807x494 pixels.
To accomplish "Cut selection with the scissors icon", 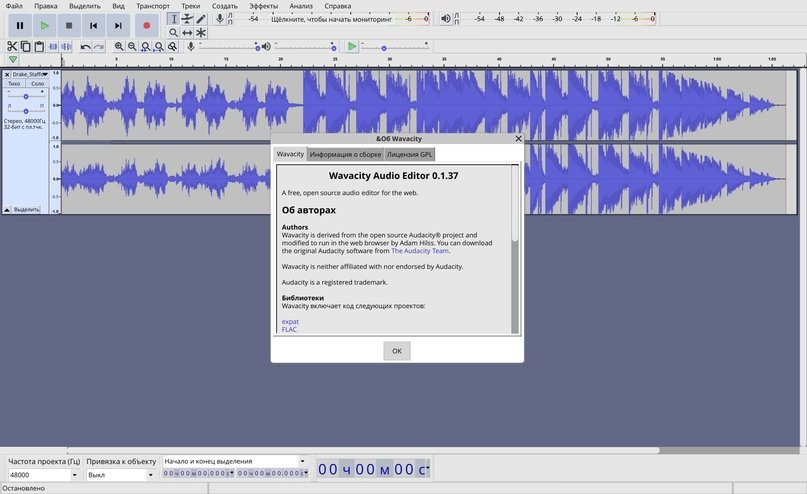I will pyautogui.click(x=12, y=46).
